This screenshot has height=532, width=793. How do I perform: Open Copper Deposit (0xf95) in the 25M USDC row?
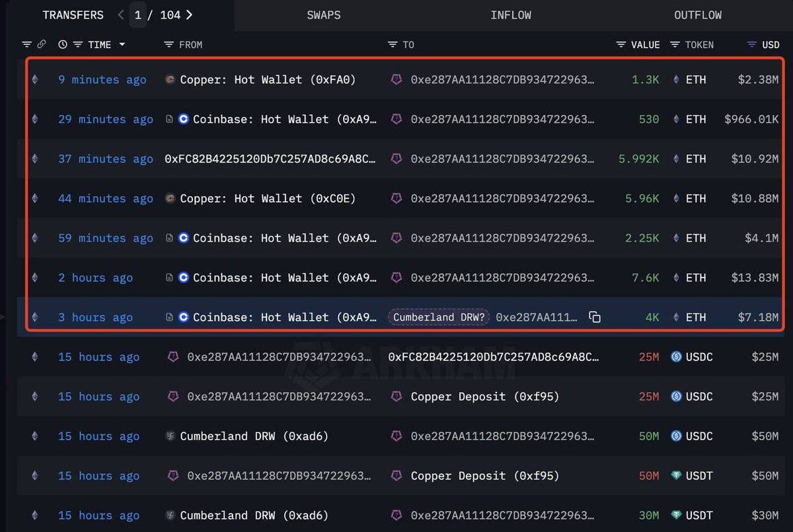485,397
